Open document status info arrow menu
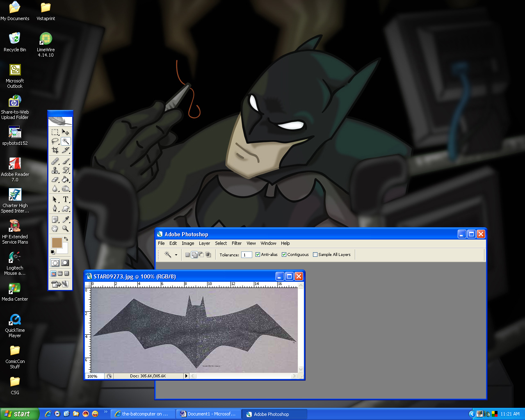Screen dimensions: 525x420 pyautogui.click(x=186, y=376)
